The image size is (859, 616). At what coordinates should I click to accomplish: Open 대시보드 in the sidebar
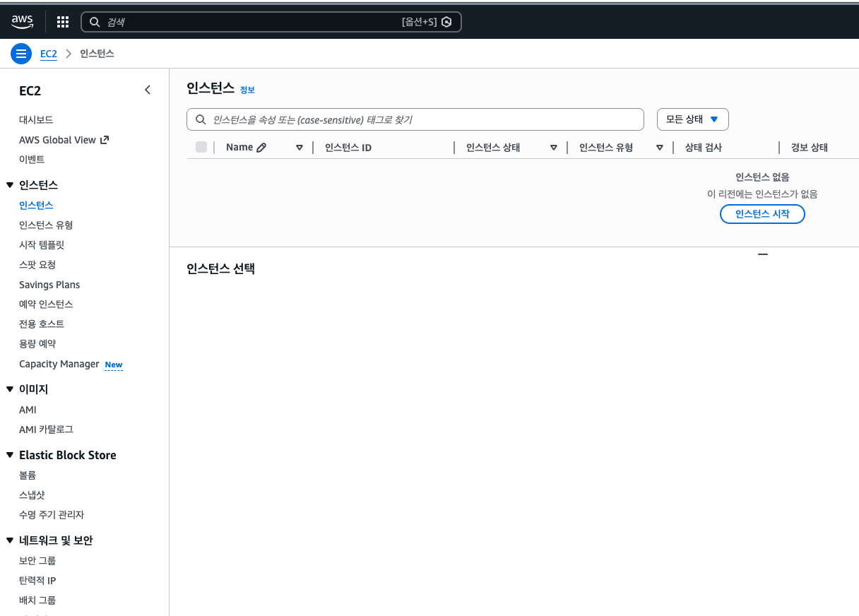[36, 120]
